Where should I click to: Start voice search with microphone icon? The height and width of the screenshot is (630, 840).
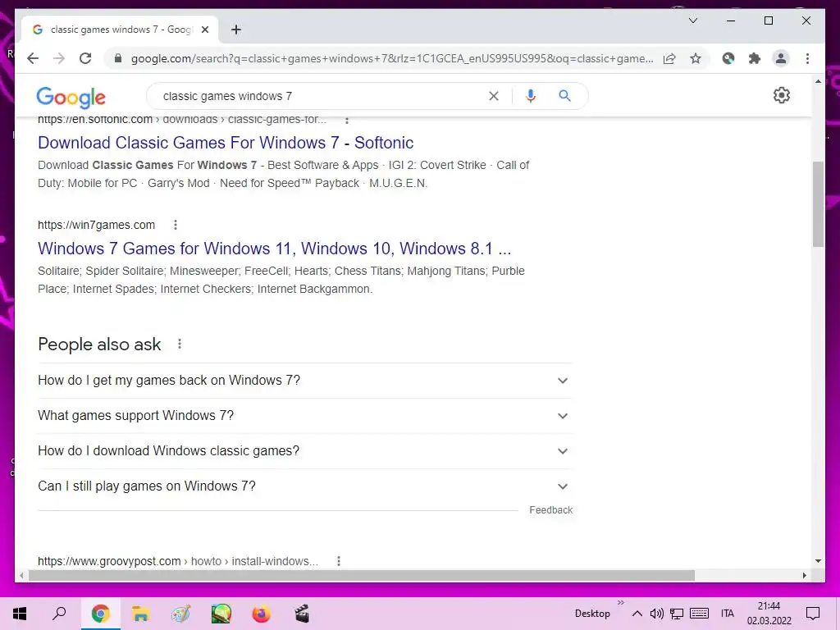(531, 96)
